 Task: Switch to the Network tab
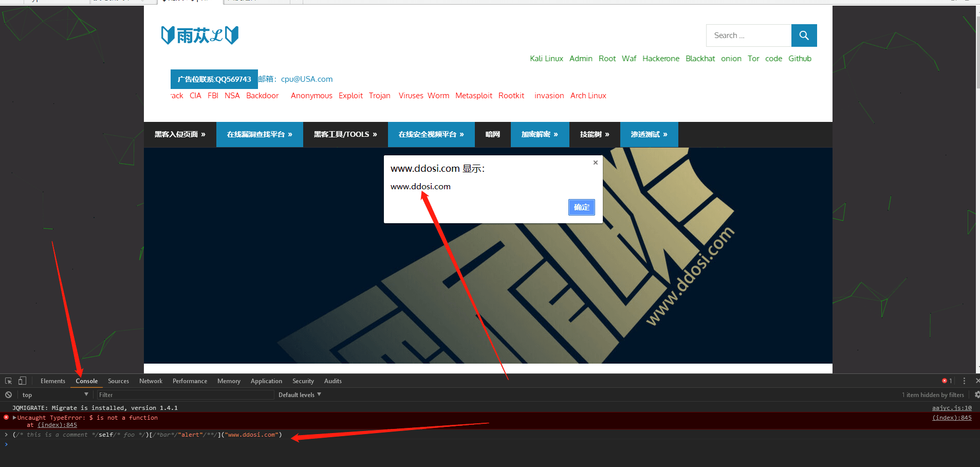(151, 381)
